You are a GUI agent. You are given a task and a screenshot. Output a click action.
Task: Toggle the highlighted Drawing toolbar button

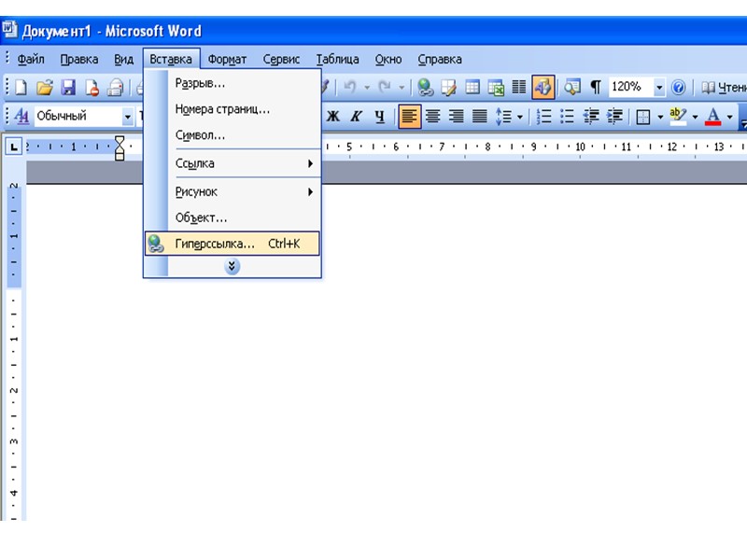(543, 87)
